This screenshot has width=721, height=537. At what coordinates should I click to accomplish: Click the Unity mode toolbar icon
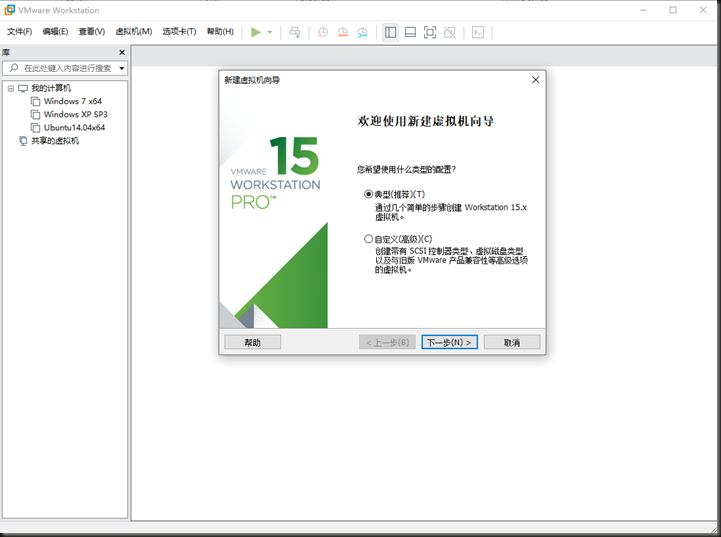pos(450,32)
